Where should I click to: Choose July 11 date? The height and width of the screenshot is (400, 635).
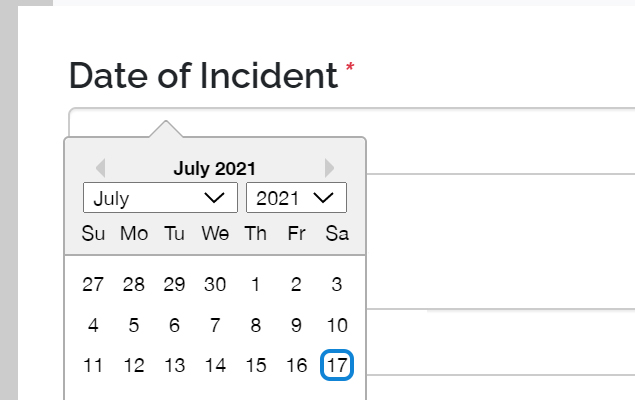pyautogui.click(x=93, y=365)
